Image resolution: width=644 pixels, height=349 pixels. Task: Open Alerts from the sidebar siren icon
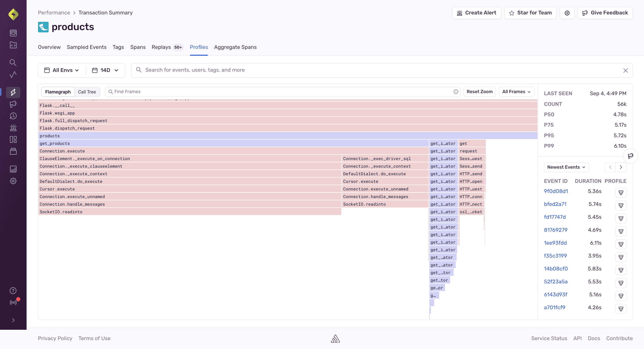[13, 128]
